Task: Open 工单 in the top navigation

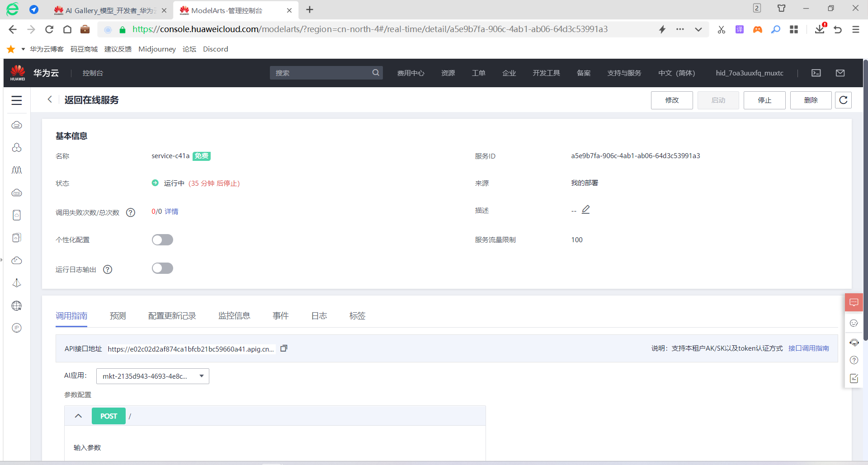Action: (479, 73)
